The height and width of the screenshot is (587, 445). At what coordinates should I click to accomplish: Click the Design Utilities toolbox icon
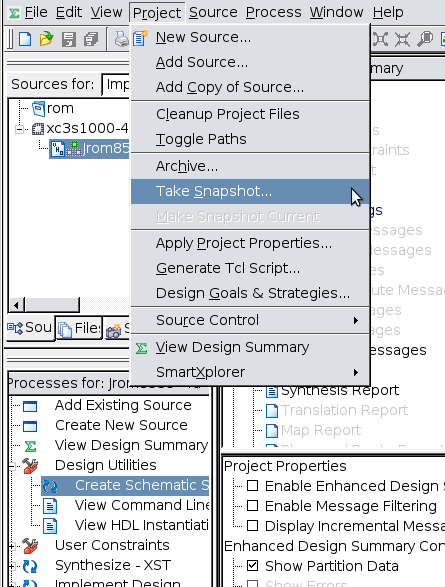(30, 465)
